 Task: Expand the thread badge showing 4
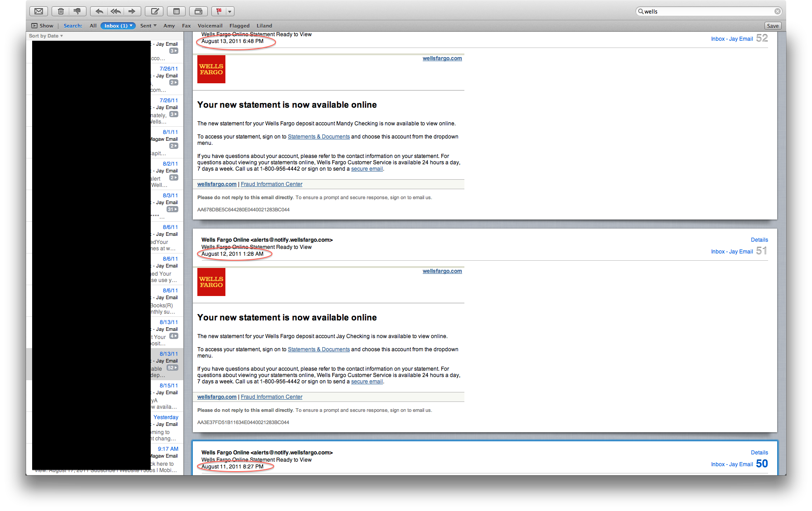[x=174, y=336]
